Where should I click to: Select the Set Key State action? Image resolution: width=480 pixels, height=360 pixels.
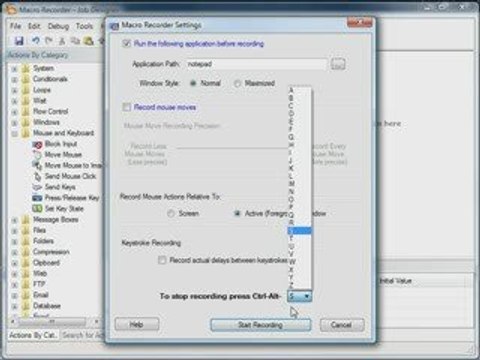click(x=64, y=209)
